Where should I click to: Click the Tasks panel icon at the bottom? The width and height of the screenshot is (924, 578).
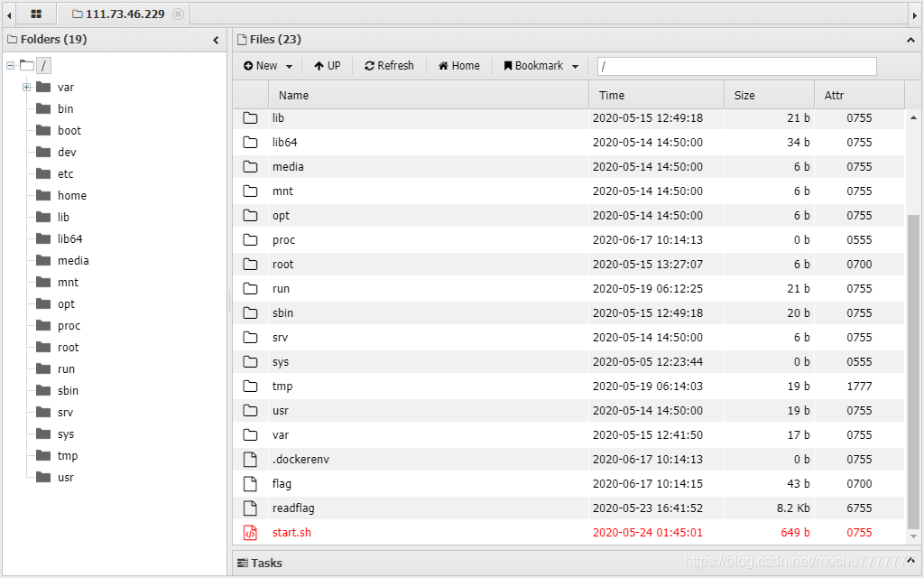pyautogui.click(x=242, y=563)
